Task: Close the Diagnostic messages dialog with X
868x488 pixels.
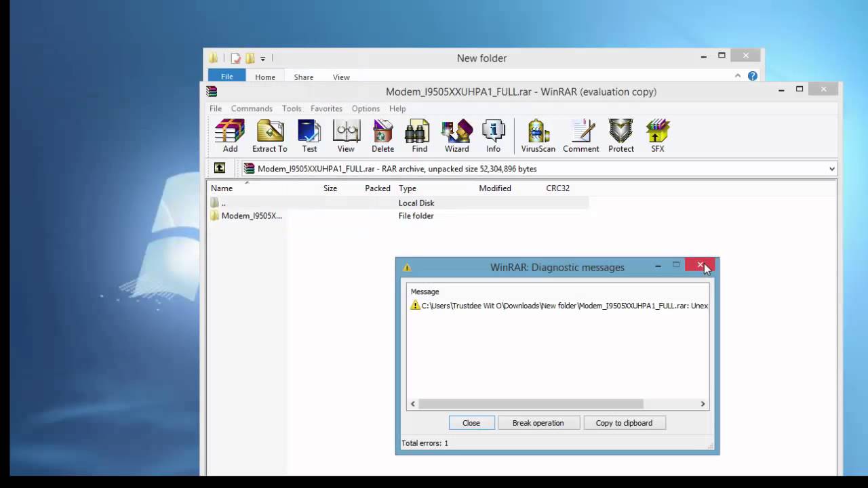Action: [701, 265]
